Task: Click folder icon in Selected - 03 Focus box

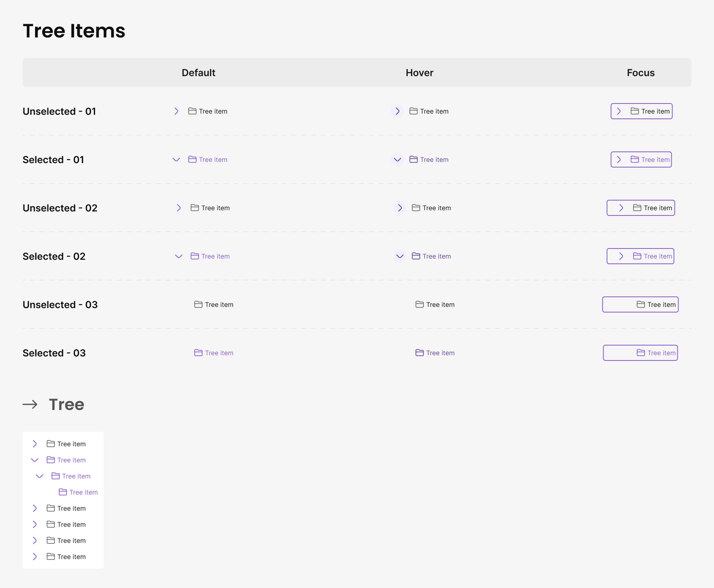Action: pos(641,353)
